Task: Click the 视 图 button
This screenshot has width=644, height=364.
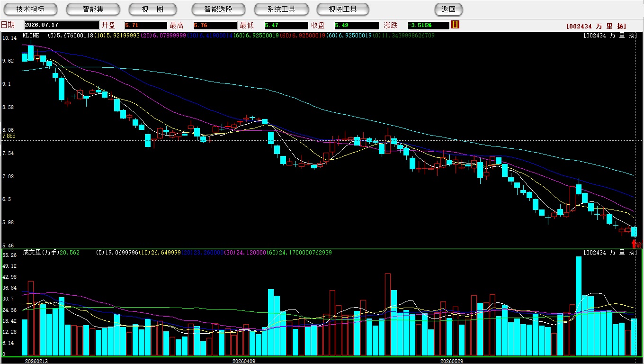Action: click(x=153, y=9)
